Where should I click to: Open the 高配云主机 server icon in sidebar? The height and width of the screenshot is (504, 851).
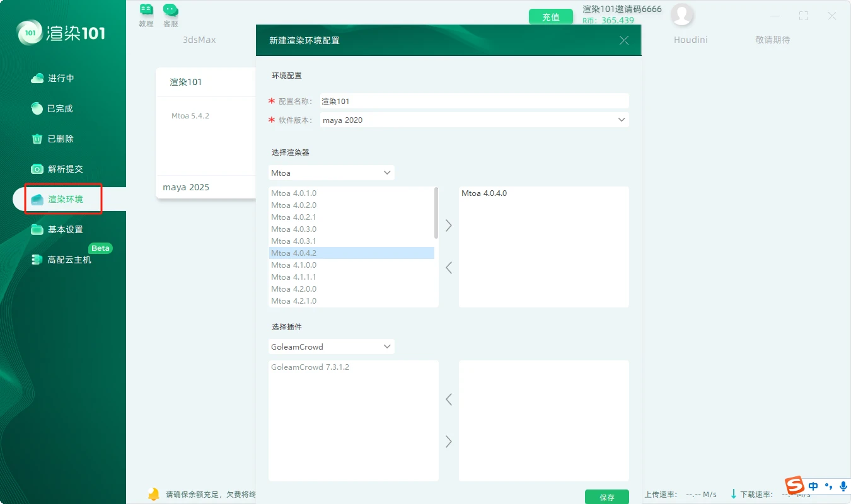[37, 260]
